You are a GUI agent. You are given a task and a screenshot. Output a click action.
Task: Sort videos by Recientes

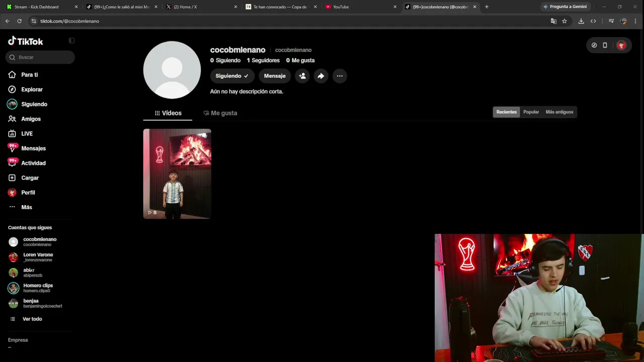[507, 112]
